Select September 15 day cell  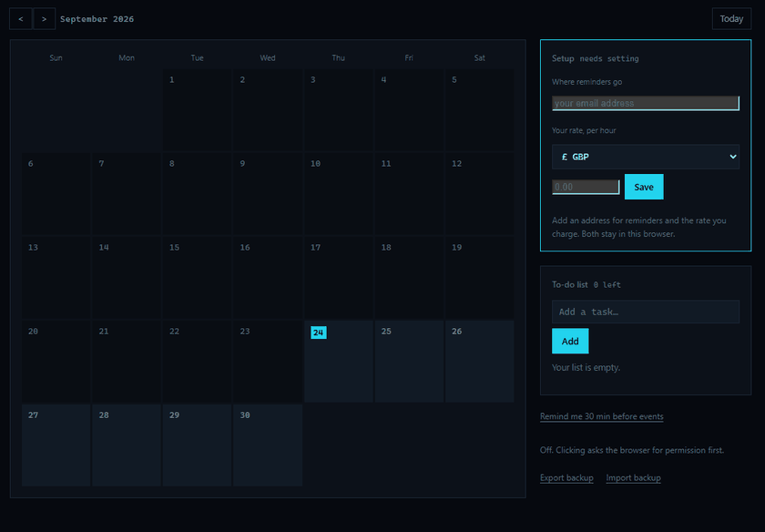coord(197,278)
